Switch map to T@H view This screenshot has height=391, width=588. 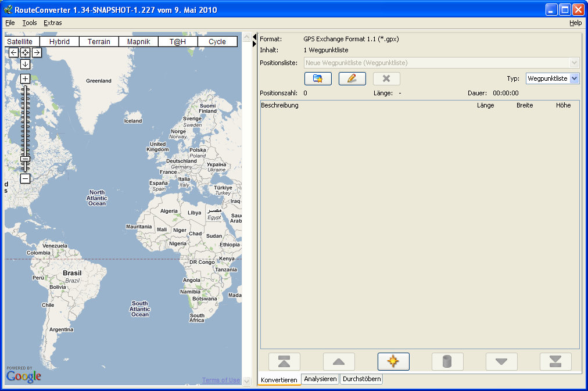pos(178,42)
